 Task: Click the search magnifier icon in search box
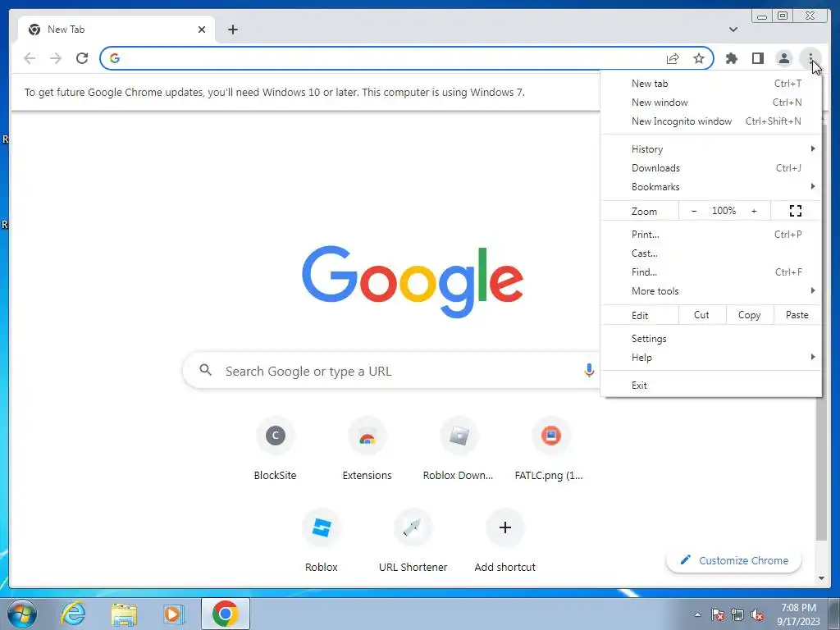(x=205, y=370)
